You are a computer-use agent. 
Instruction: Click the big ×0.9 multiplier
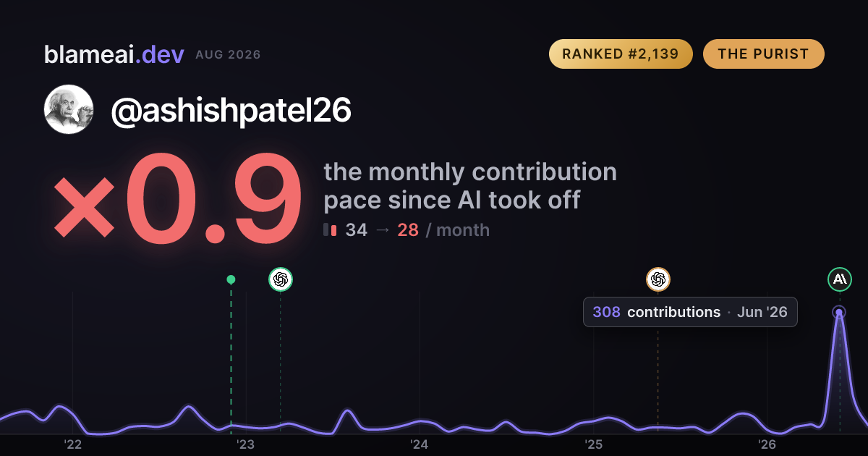(178, 200)
